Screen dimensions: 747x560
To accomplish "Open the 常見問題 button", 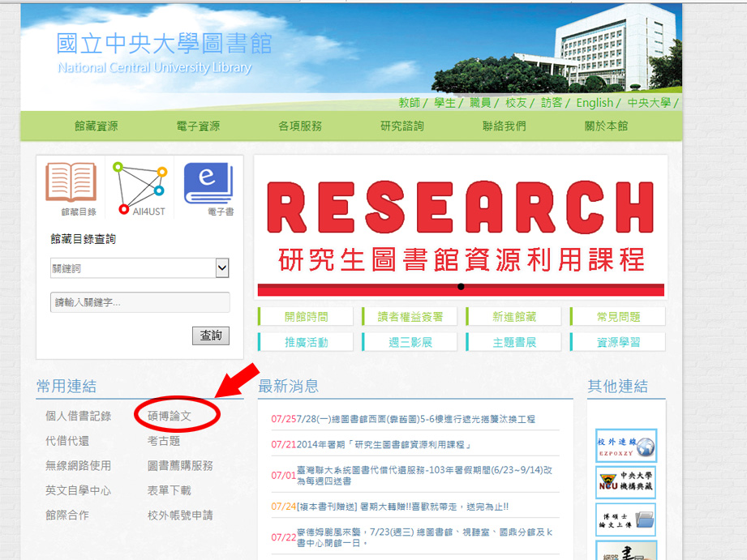I will pyautogui.click(x=618, y=317).
